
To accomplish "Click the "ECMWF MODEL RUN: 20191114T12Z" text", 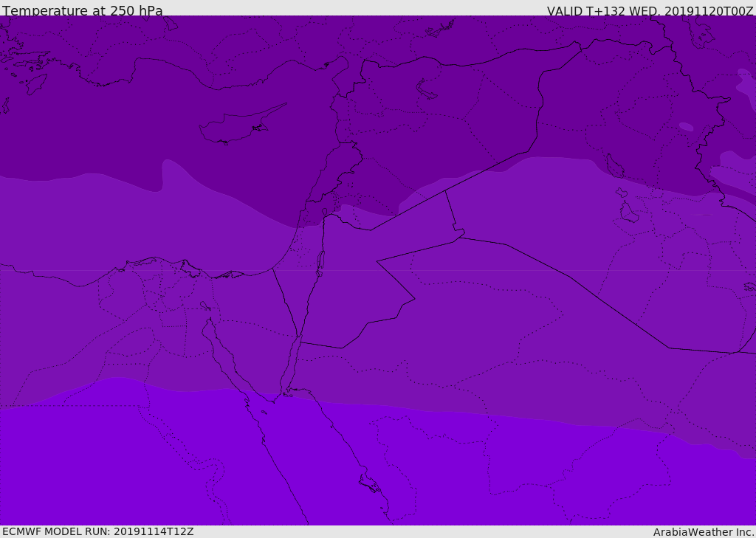I will (x=98, y=532).
